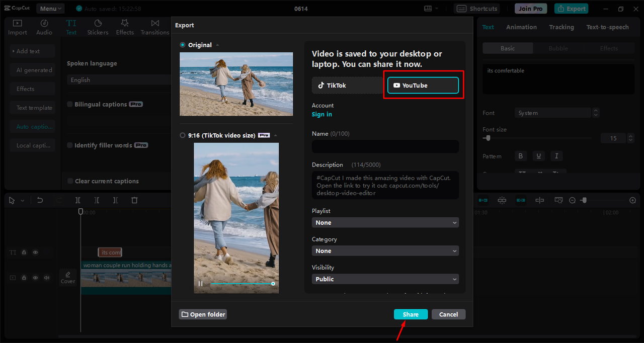This screenshot has height=343, width=644.
Task: Enable the Clear current captions checkbox
Action: pyautogui.click(x=70, y=181)
